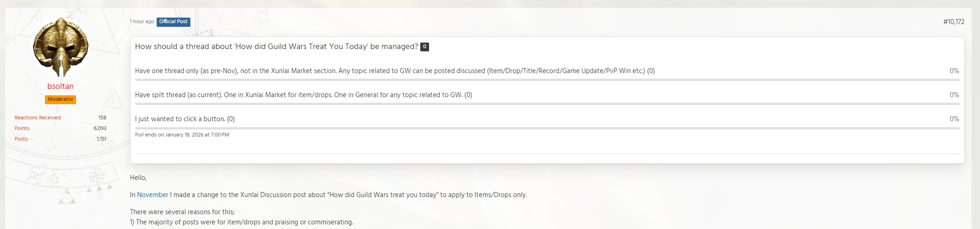Open the Reactions Received link
Screen dimensions: 980x229
pyautogui.click(x=38, y=118)
